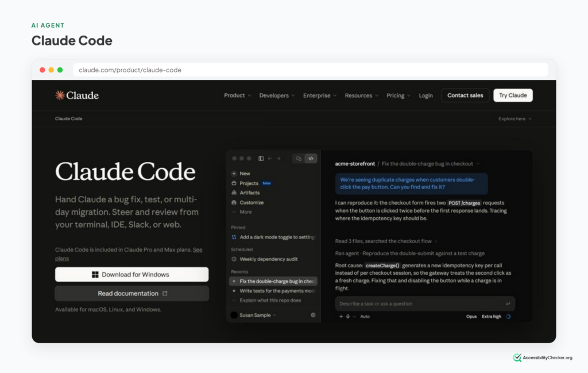Click Login in the navigation
588x373 pixels.
click(x=425, y=95)
